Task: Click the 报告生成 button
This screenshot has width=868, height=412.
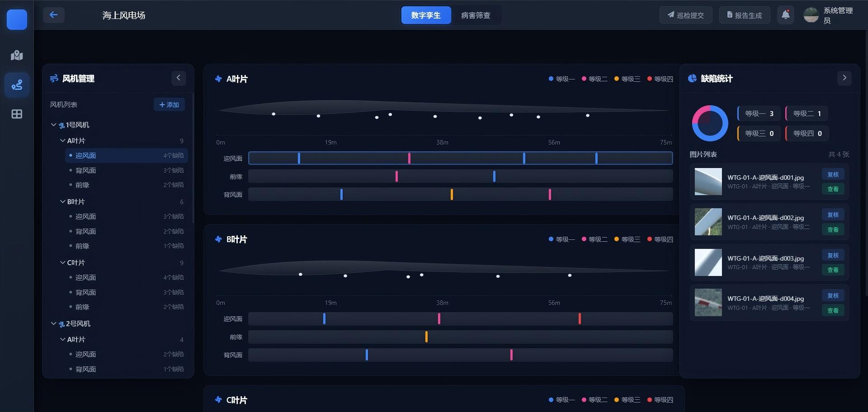Action: point(745,15)
